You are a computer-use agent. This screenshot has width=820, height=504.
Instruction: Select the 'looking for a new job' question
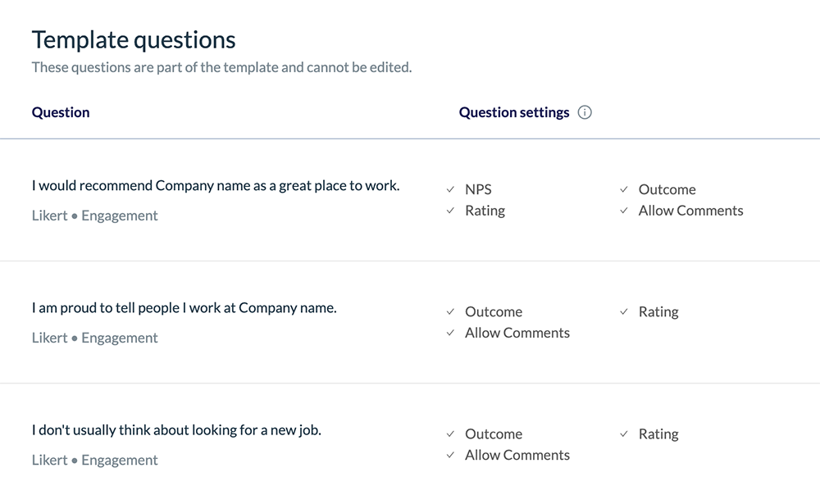(176, 430)
